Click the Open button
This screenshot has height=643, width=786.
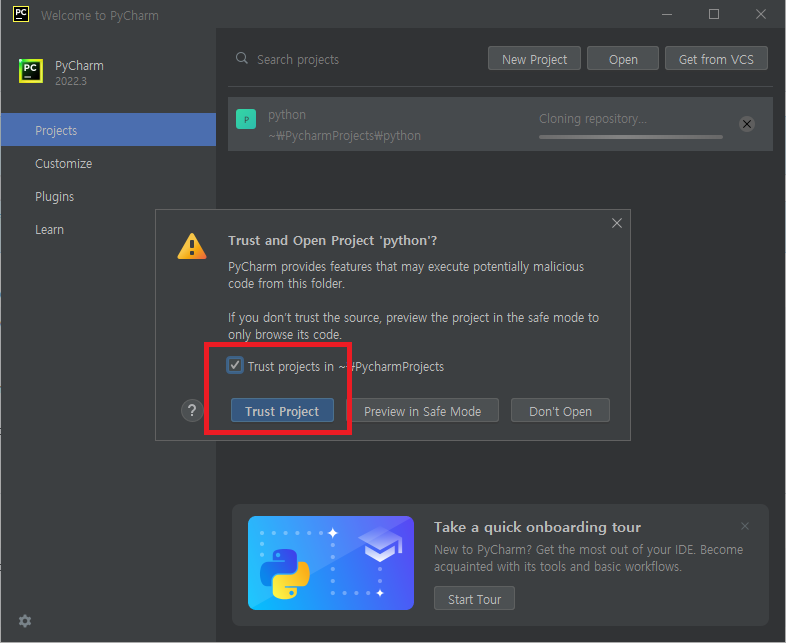point(623,59)
